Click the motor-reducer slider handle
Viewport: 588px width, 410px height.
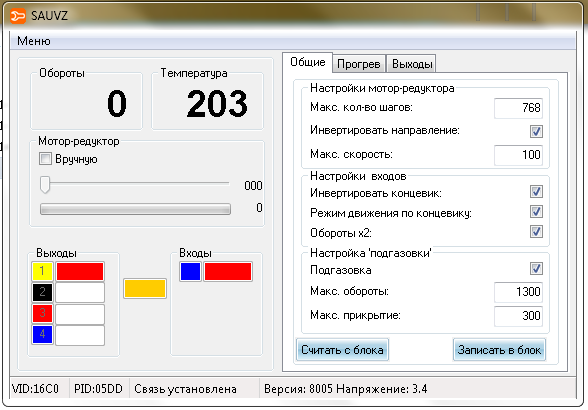[45, 184]
